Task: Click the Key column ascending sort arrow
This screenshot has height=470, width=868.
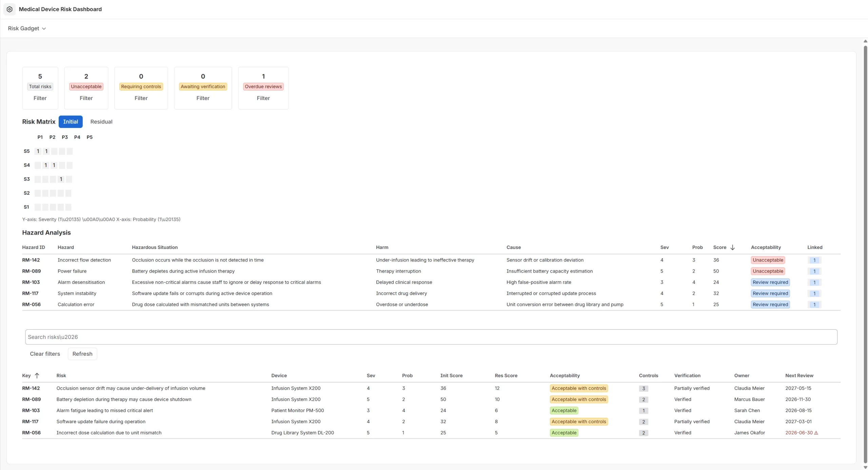Action: [37, 375]
